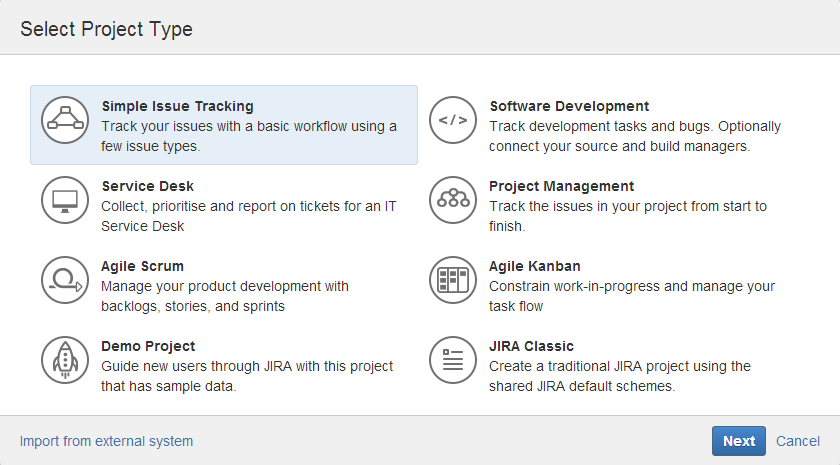Click the Next button
The image size is (840, 465).
739,441
